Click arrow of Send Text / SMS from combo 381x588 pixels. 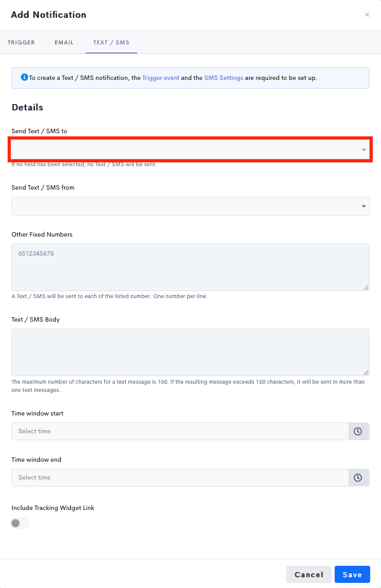click(363, 206)
